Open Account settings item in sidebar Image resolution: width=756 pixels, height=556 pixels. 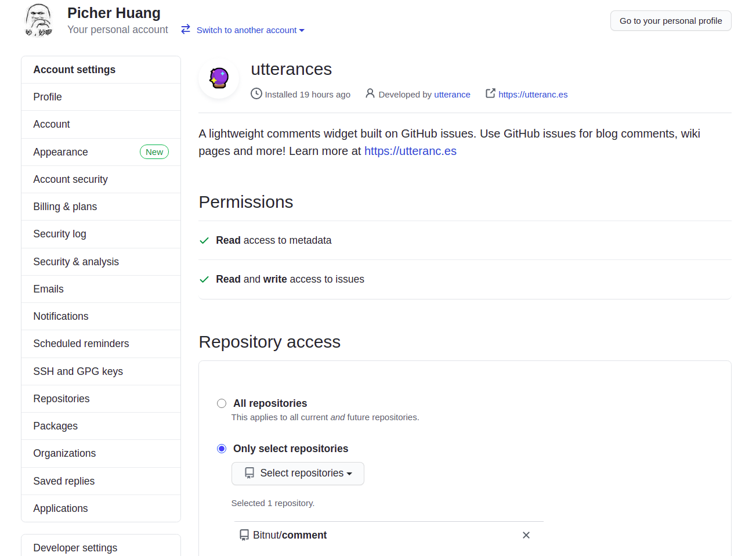tap(101, 124)
